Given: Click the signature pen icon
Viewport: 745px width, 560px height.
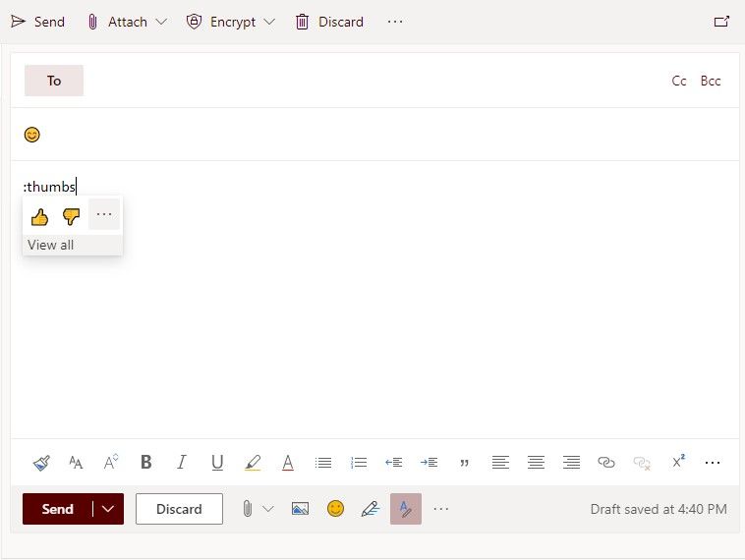Looking at the screenshot, I should coord(370,509).
